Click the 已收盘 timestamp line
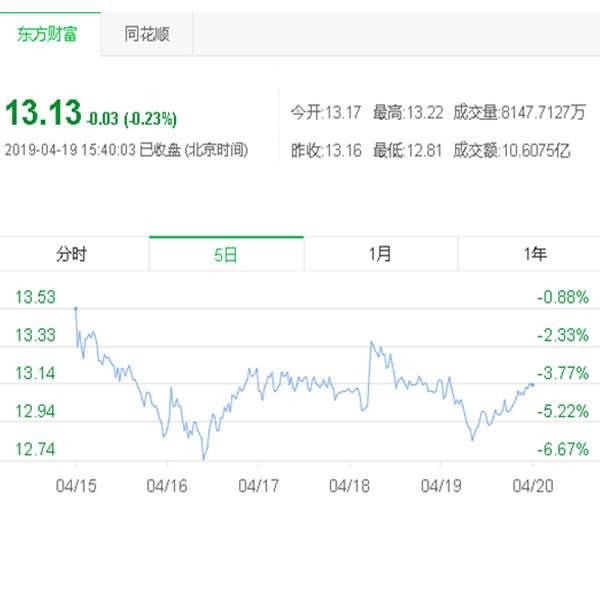The width and height of the screenshot is (600, 600). click(126, 150)
